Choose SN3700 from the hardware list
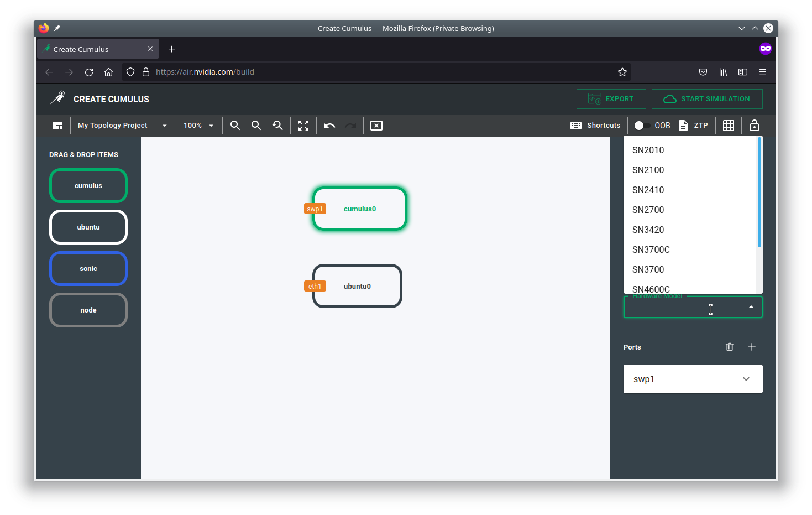Viewport: 812px width, 515px height. coord(690,269)
